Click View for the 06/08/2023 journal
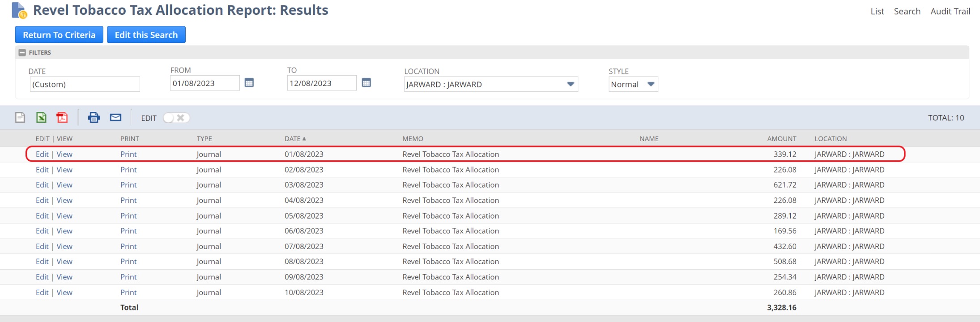This screenshot has width=980, height=322. [64, 231]
